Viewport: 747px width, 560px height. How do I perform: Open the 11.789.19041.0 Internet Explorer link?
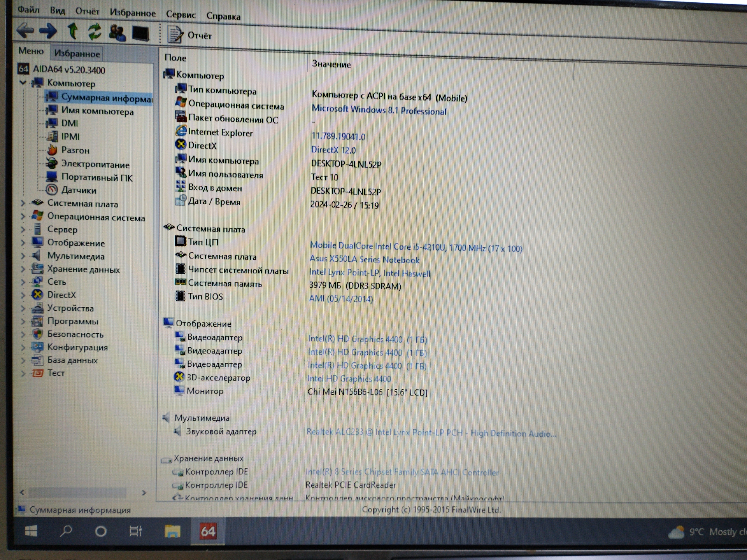[x=338, y=136]
